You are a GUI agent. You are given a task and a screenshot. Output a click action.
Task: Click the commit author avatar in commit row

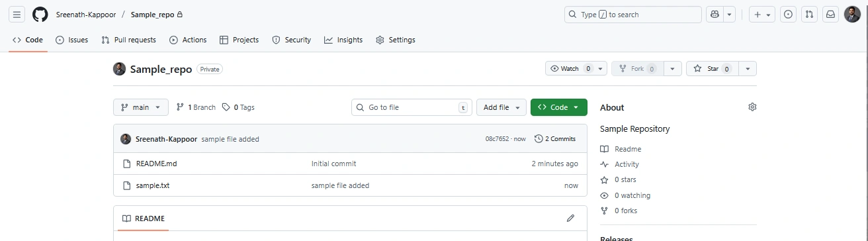[x=126, y=139]
